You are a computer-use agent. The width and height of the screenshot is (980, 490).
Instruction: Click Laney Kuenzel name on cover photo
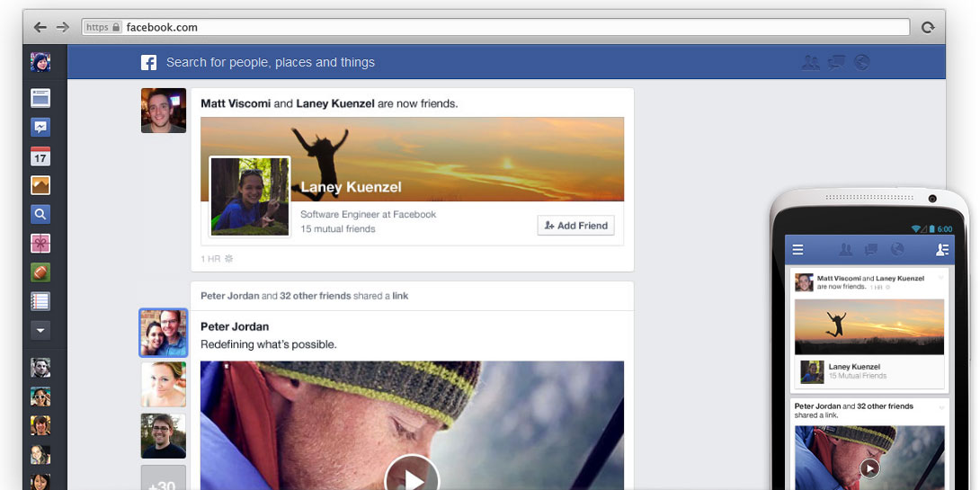tap(351, 187)
